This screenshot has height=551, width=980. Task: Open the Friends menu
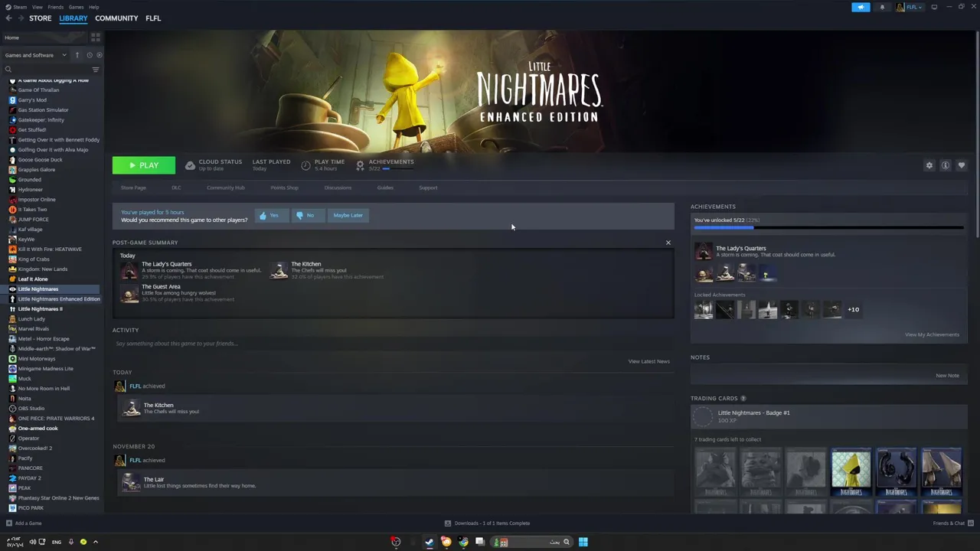click(x=56, y=7)
